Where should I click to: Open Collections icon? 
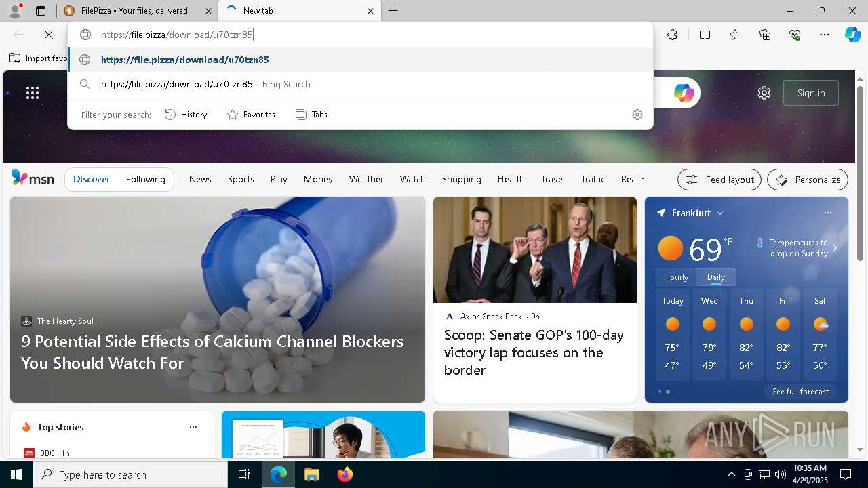(765, 35)
